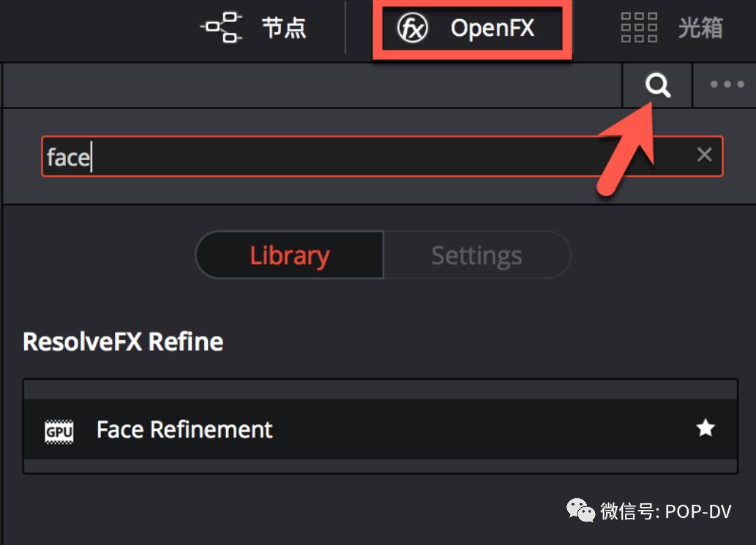This screenshot has height=545, width=756.
Task: Click the fx circle icon
Action: [x=412, y=28]
